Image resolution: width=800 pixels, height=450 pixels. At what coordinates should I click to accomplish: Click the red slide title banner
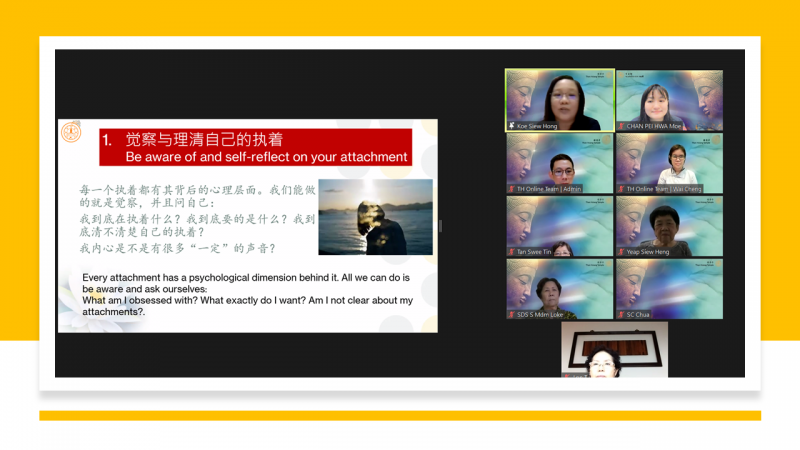click(254, 148)
